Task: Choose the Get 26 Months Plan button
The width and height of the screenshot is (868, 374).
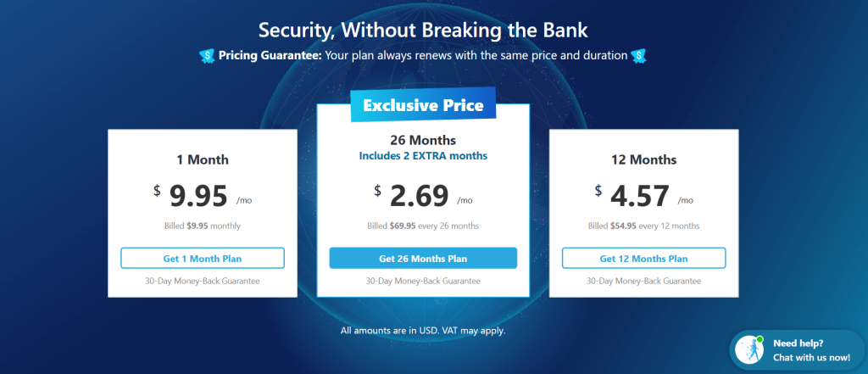Action: (x=423, y=259)
